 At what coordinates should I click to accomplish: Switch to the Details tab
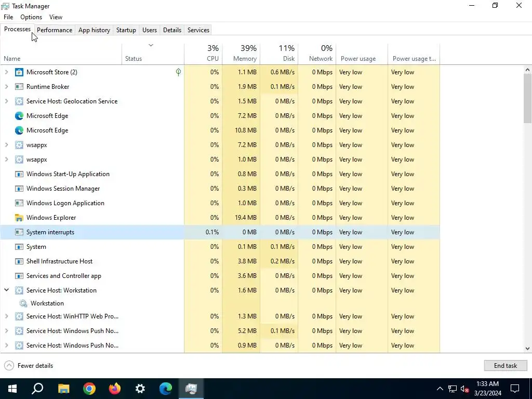(x=172, y=30)
